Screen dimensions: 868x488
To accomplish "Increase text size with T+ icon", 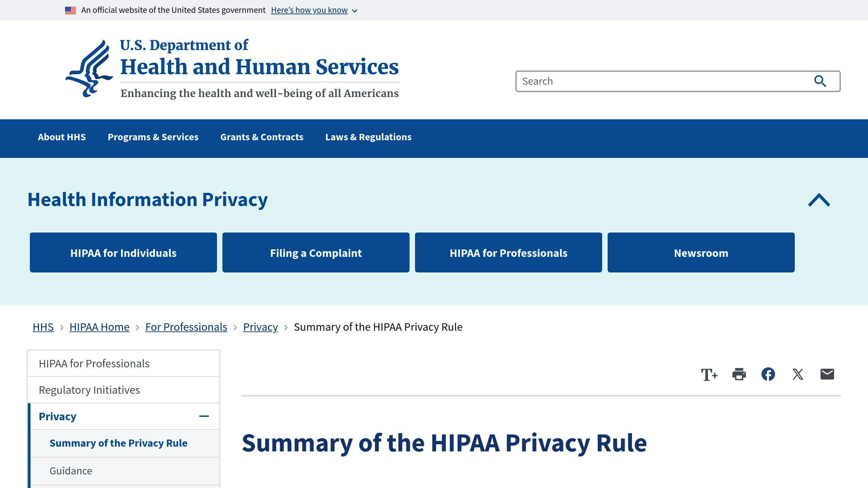I will pos(709,374).
